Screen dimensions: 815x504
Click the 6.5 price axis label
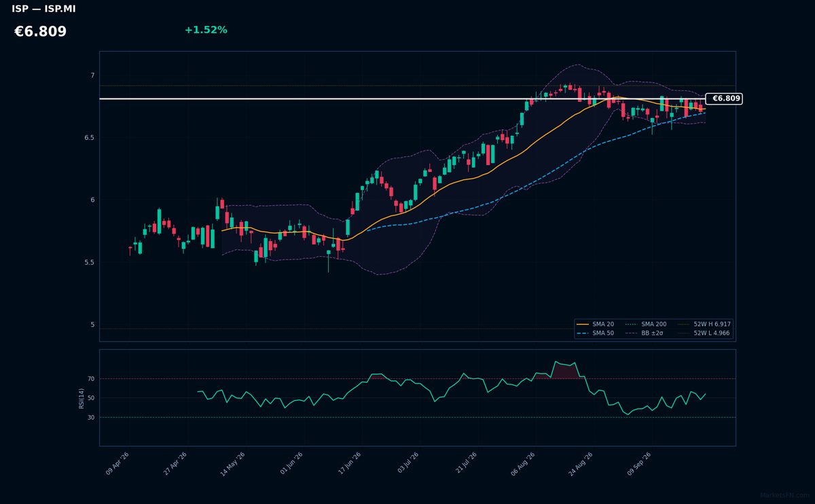[x=90, y=138]
